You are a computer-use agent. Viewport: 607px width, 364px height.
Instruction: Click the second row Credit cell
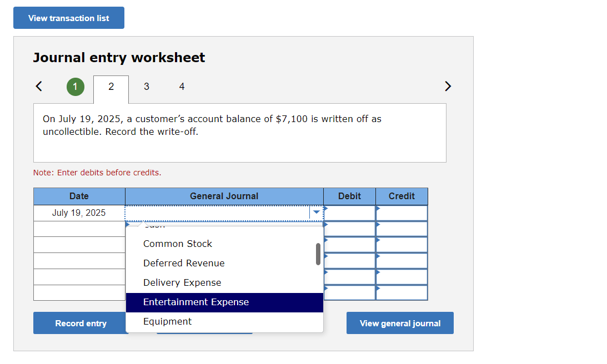coord(402,229)
